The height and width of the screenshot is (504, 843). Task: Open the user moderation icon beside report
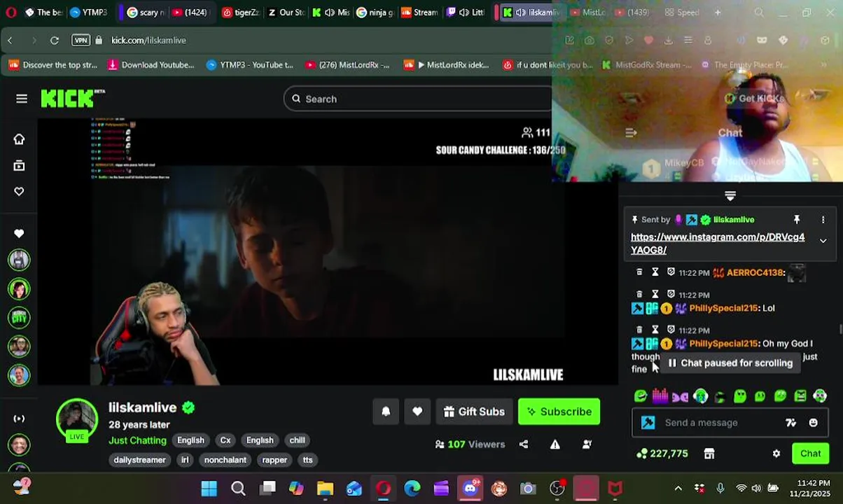pos(587,444)
